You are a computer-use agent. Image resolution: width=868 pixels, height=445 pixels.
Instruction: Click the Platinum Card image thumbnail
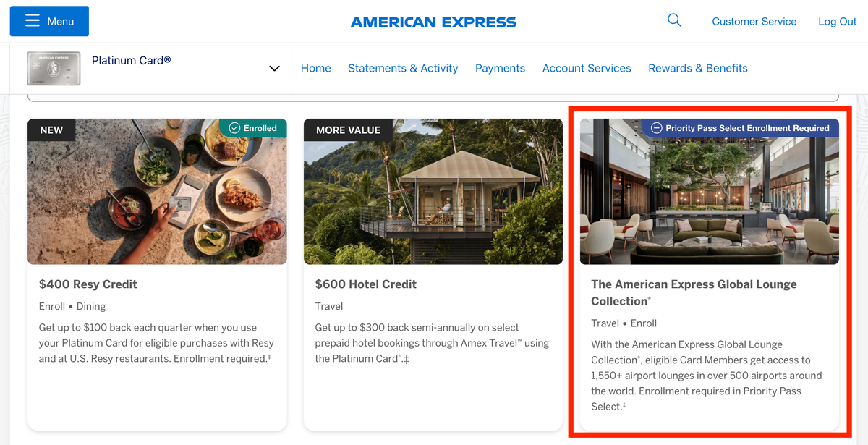54,69
